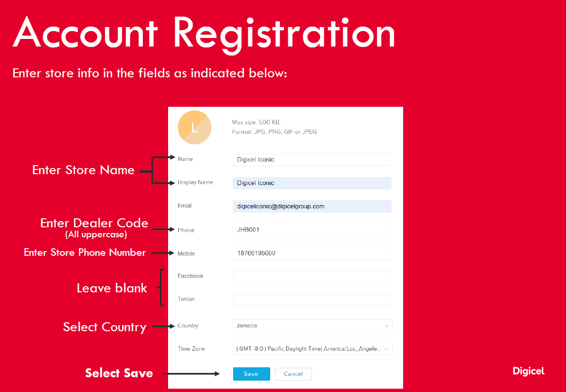Image resolution: width=566 pixels, height=392 pixels.
Task: Click the Time Zone dropdown chevron arrow
Action: point(387,349)
